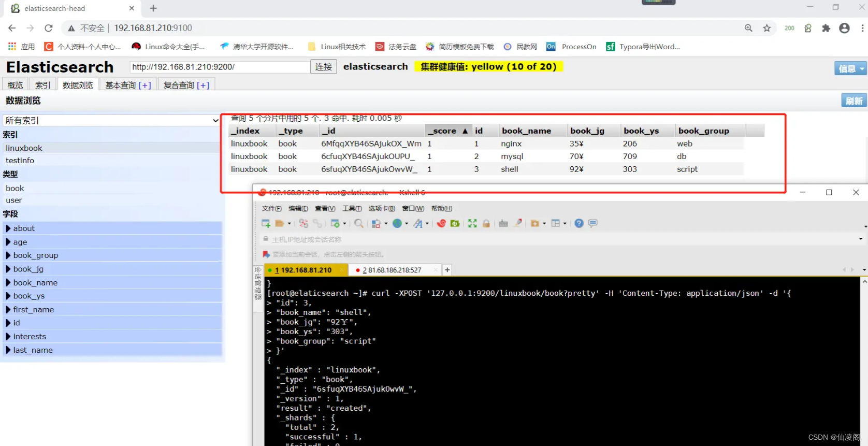
Task: Click the Xshell fullscreen toggle icon
Action: click(x=472, y=223)
